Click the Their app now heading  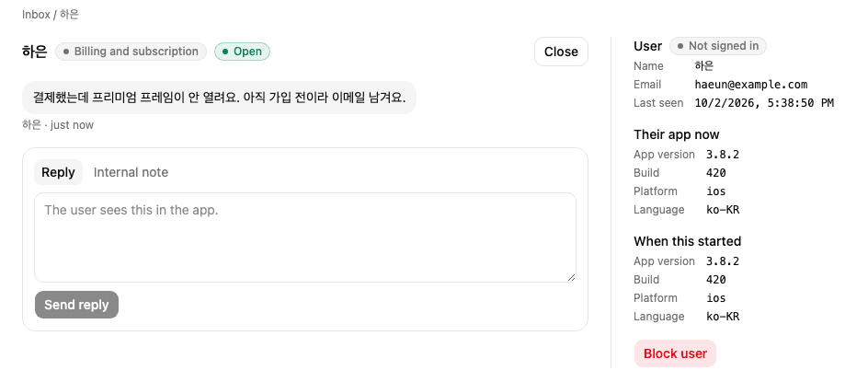(677, 134)
